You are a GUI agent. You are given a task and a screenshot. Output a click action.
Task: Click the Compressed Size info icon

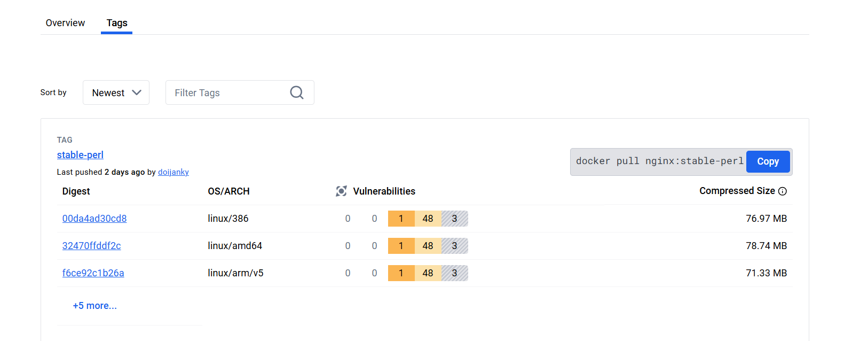pyautogui.click(x=783, y=191)
